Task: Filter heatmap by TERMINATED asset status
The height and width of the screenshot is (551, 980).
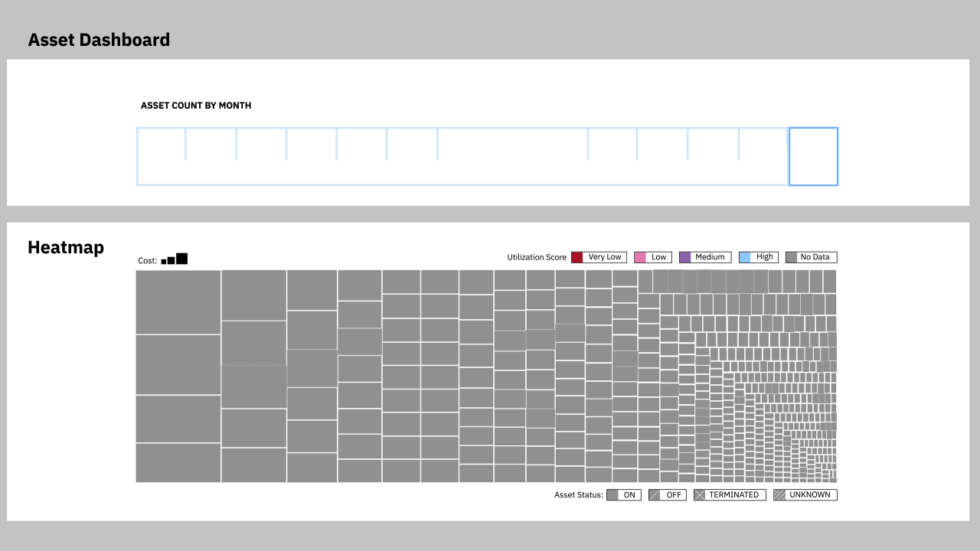Action: tap(730, 495)
